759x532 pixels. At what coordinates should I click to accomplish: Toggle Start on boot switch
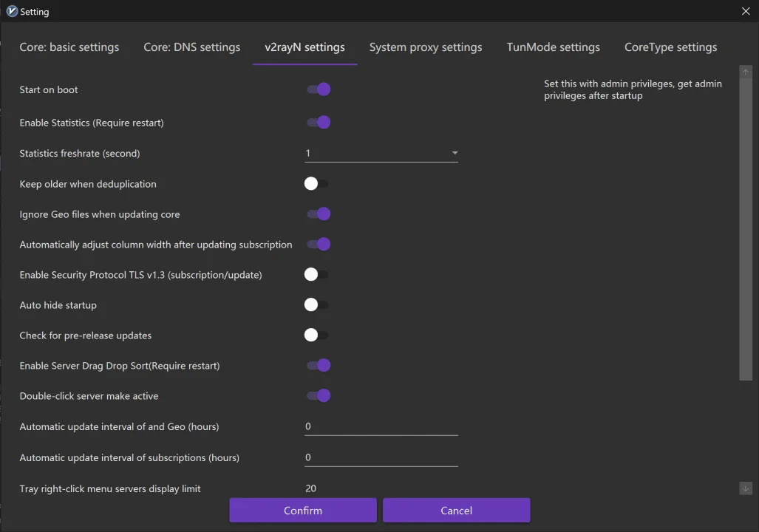click(319, 89)
